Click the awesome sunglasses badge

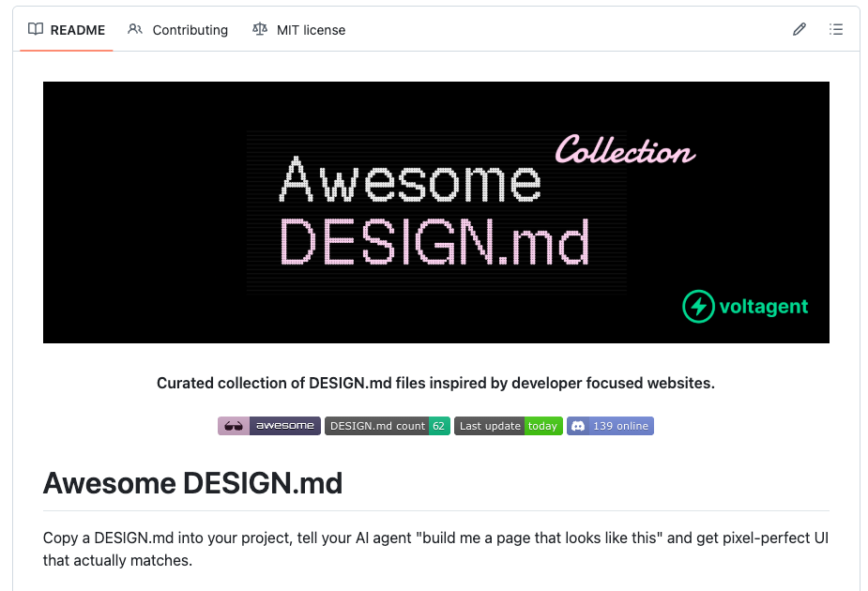click(x=269, y=426)
